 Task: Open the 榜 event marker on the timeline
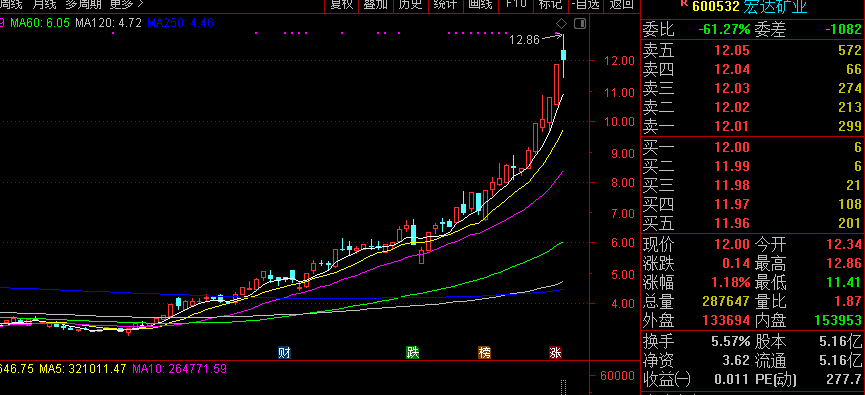(484, 353)
